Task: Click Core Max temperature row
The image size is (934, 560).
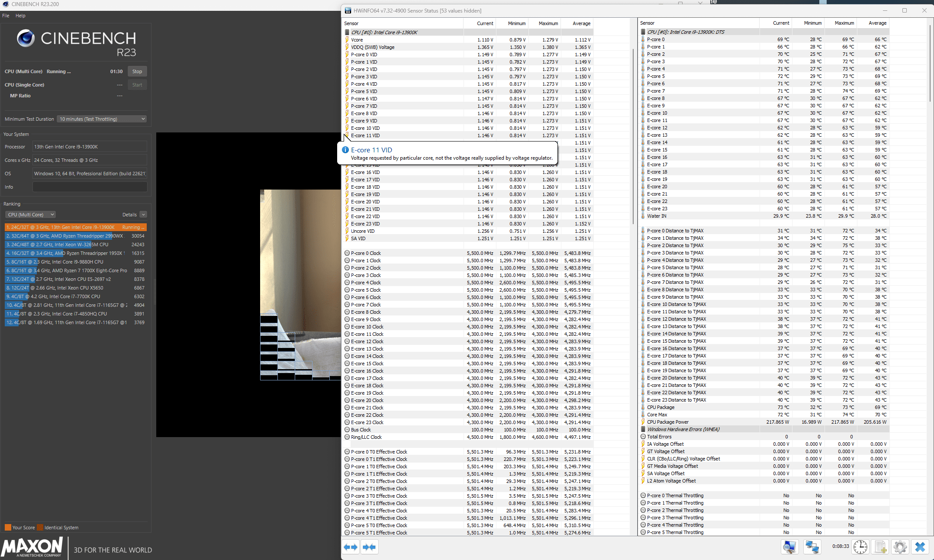Action: click(x=764, y=415)
